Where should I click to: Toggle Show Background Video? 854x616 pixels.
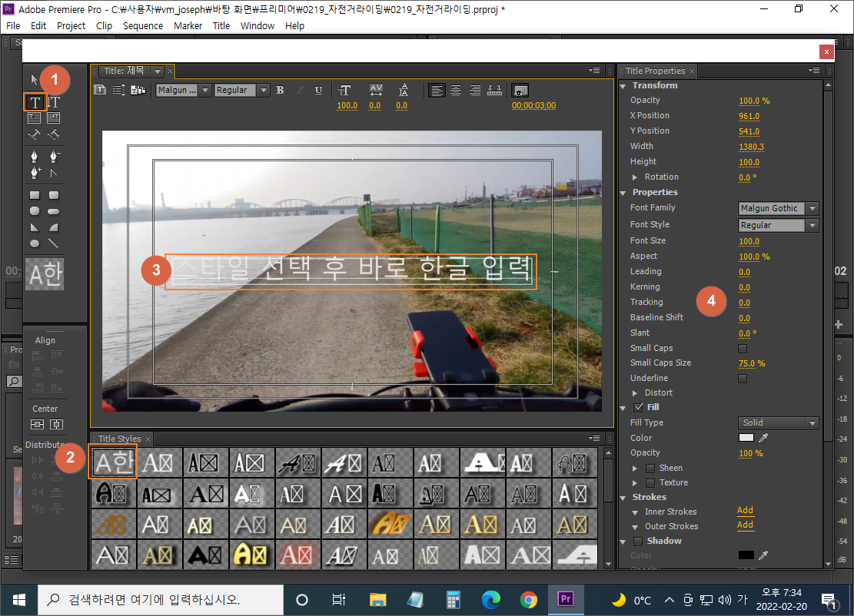coord(520,91)
